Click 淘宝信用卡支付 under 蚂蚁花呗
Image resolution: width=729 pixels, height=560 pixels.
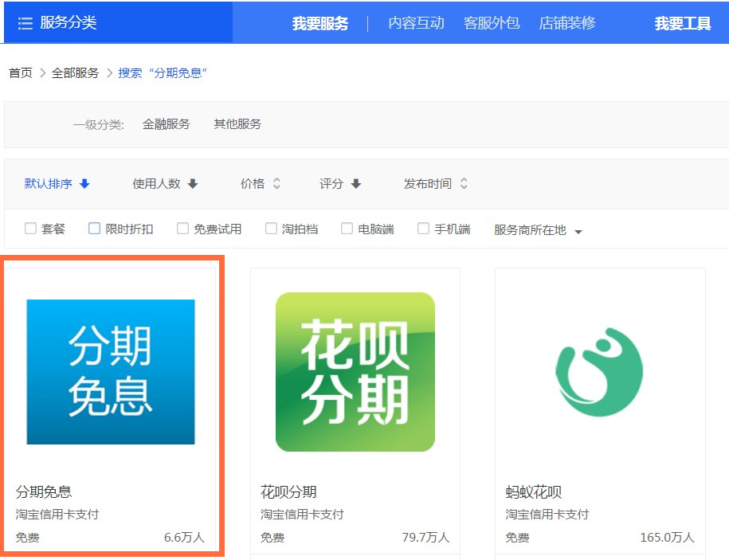point(547,514)
